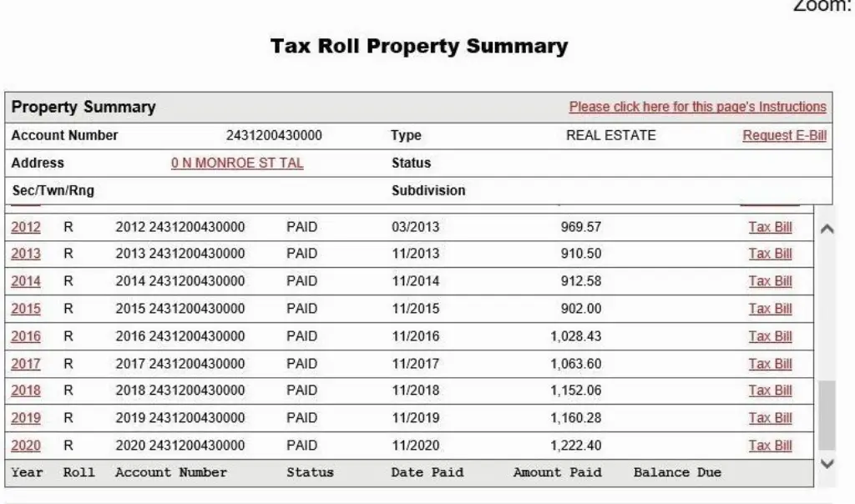Open the 2014 tax year record

click(x=25, y=281)
